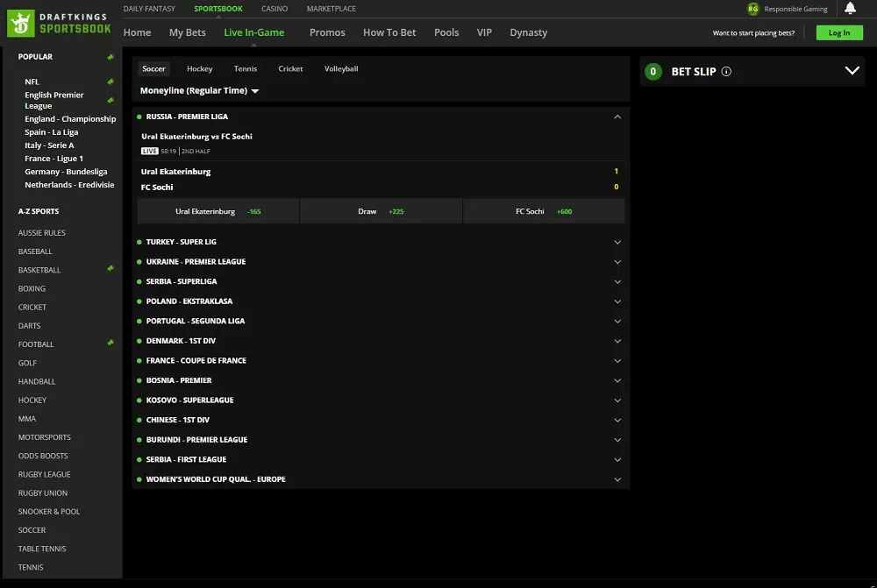Open France - Ligue 1 in Popular list
This screenshot has width=877, height=588.
[53, 159]
